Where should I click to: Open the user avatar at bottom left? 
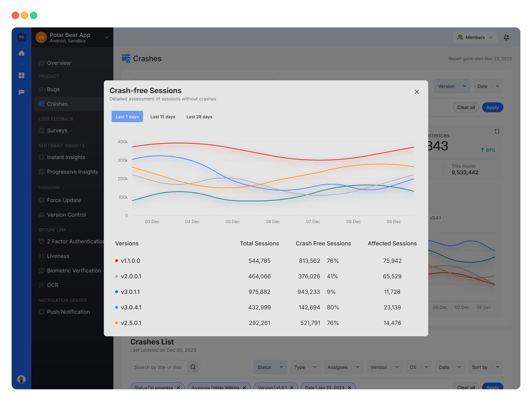pyautogui.click(x=22, y=379)
